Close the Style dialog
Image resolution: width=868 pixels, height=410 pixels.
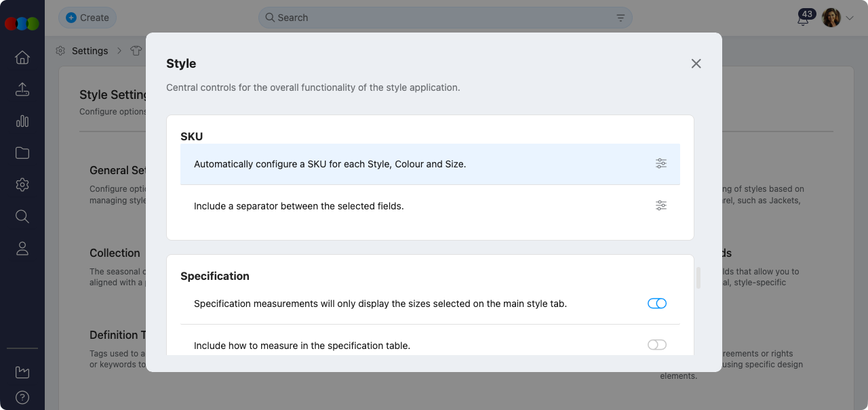click(696, 64)
